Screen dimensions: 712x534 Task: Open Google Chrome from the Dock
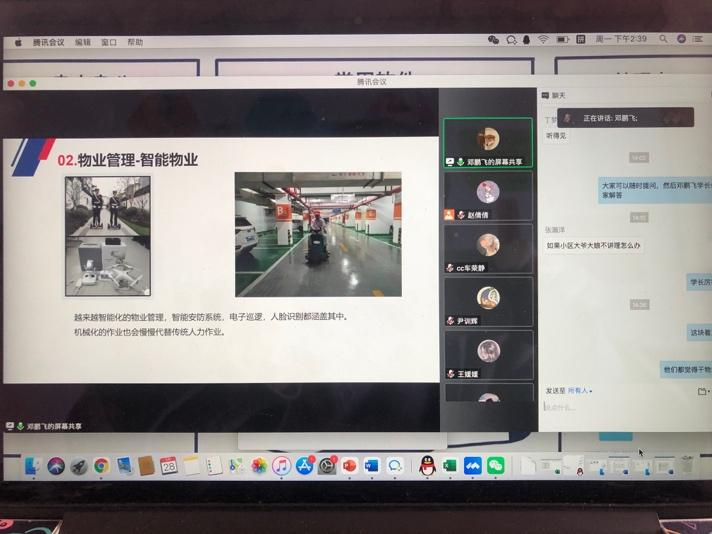[x=101, y=465]
